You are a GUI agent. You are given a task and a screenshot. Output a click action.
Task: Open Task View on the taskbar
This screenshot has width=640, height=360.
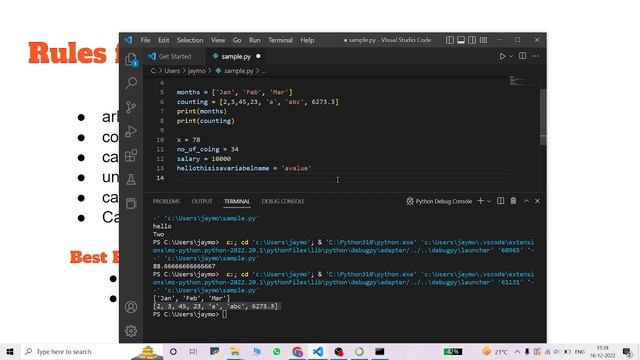point(193,351)
